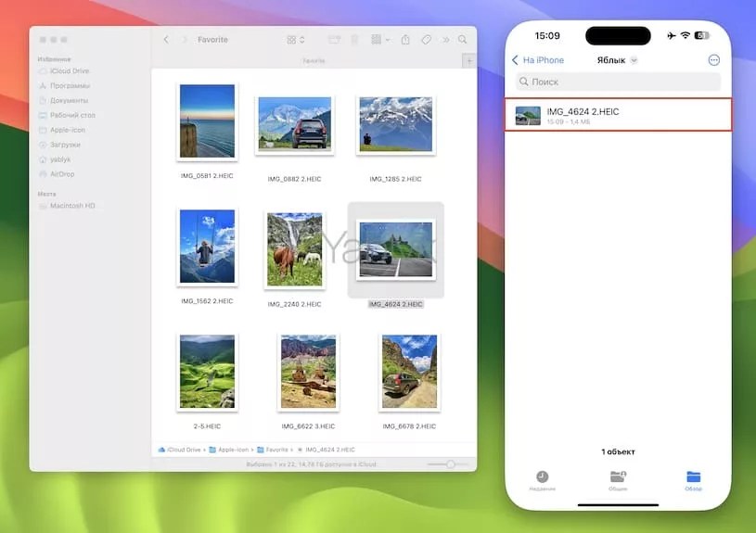Tap the Wi-Fi indicator in iPhone status bar

click(686, 35)
